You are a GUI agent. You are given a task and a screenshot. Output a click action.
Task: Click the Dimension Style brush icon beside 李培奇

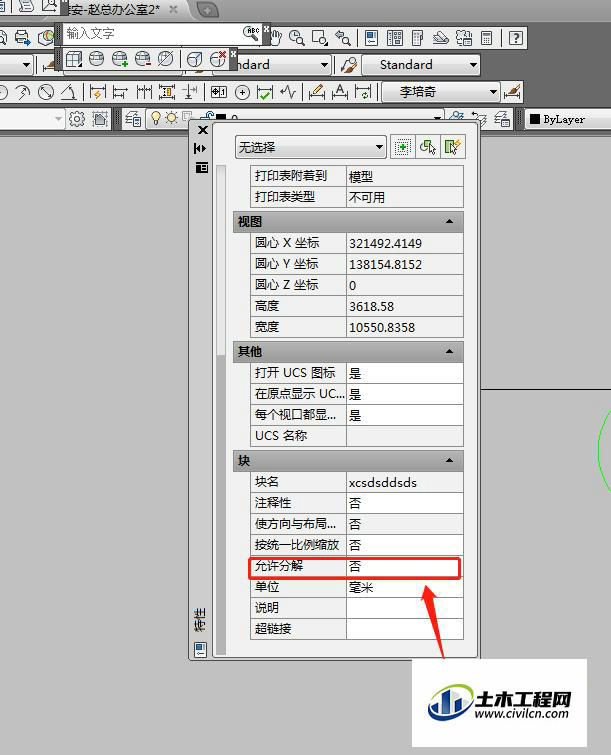tap(512, 92)
